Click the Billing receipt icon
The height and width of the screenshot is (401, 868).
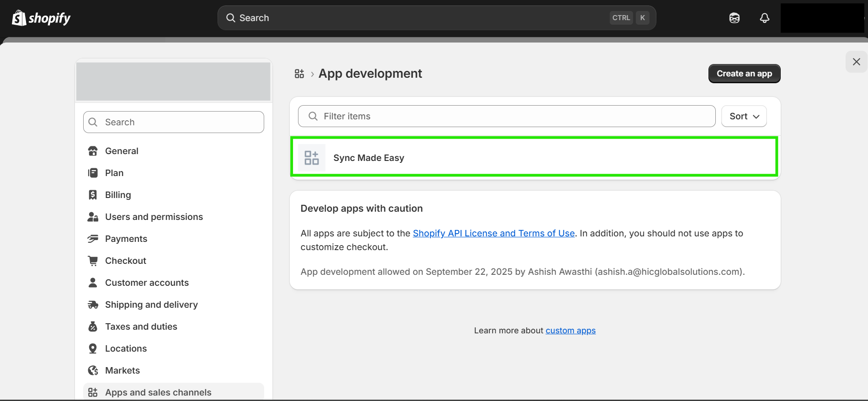click(93, 195)
